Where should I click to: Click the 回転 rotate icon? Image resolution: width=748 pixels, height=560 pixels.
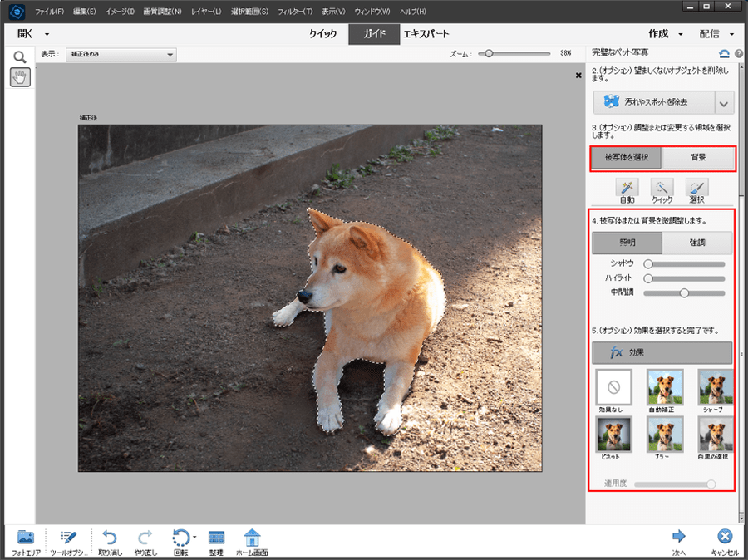point(180,538)
